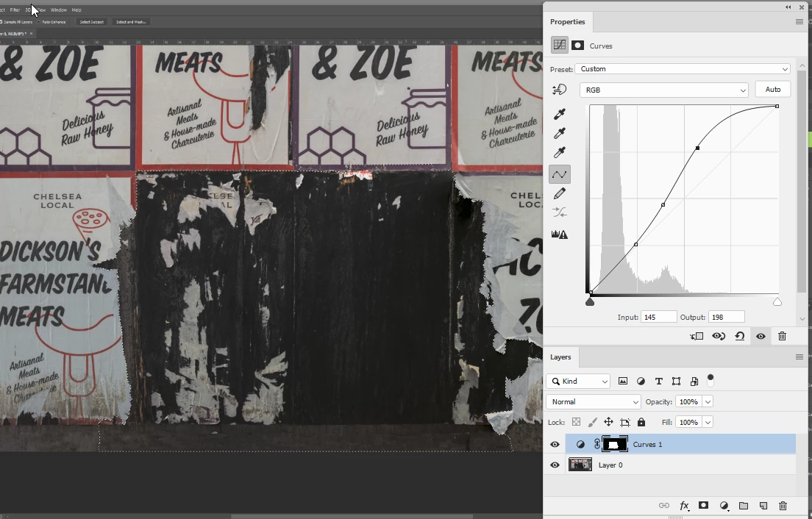Click the Select Subject button
This screenshot has width=812, height=519.
pos(92,22)
